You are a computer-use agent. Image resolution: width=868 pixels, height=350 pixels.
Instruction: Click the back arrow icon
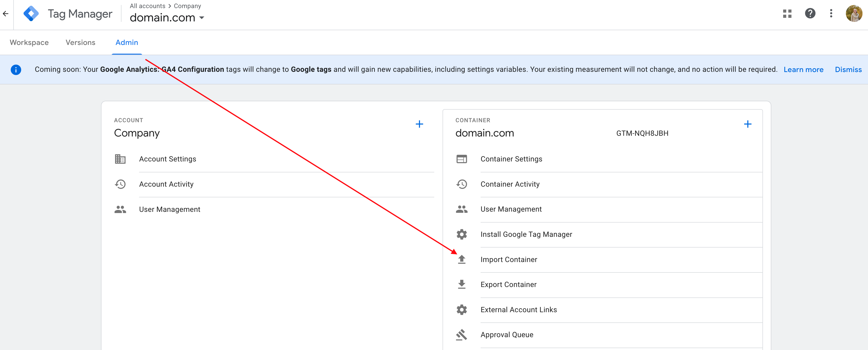(6, 14)
